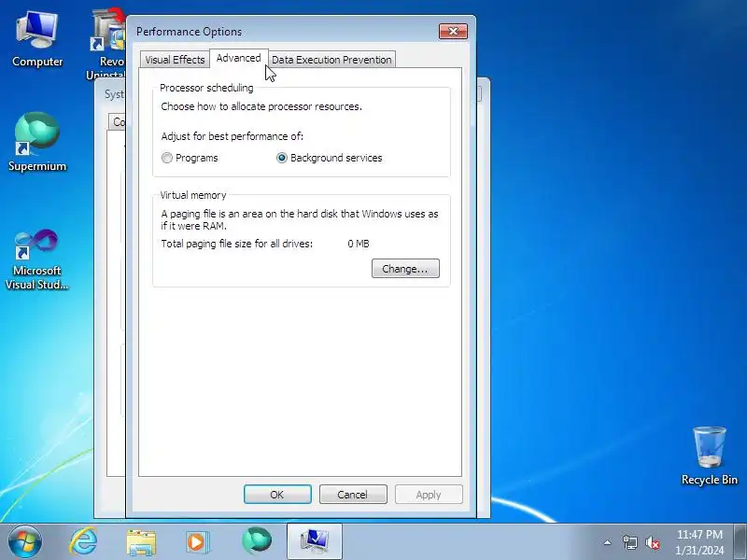Open Windows Explorer from the taskbar

click(141, 542)
